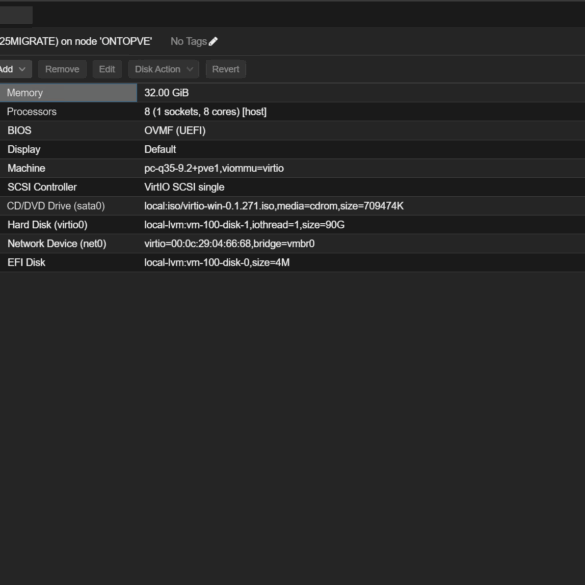Select the EFI Disk row
Image resolution: width=585 pixels, height=585 pixels.
(292, 262)
